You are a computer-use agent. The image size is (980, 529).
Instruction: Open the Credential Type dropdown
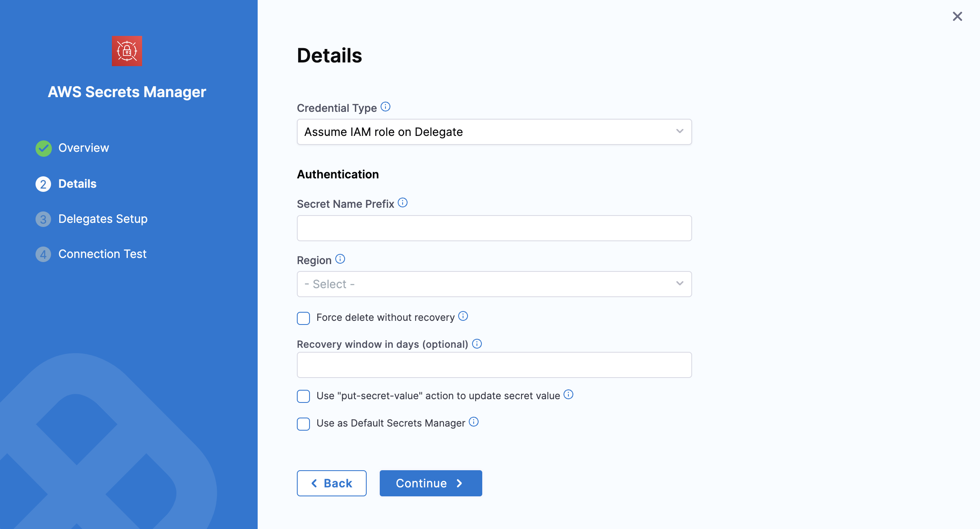(x=494, y=132)
